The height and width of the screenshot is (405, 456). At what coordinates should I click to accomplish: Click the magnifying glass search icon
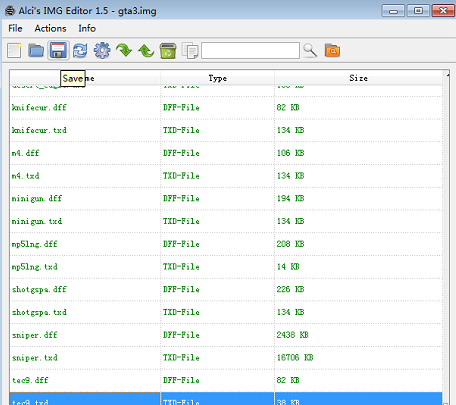click(x=310, y=51)
